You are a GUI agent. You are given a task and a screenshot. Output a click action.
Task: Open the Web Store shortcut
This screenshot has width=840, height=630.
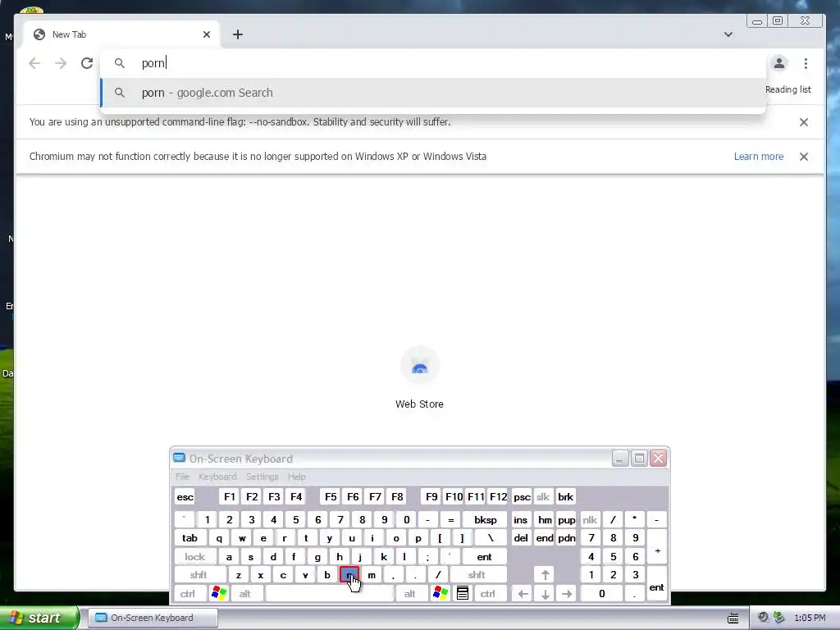tap(419, 377)
